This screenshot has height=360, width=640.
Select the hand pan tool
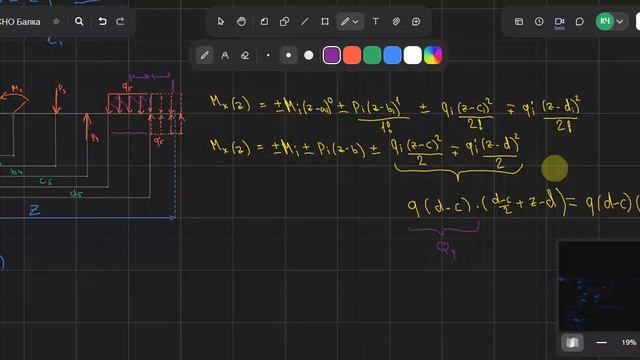(242, 21)
